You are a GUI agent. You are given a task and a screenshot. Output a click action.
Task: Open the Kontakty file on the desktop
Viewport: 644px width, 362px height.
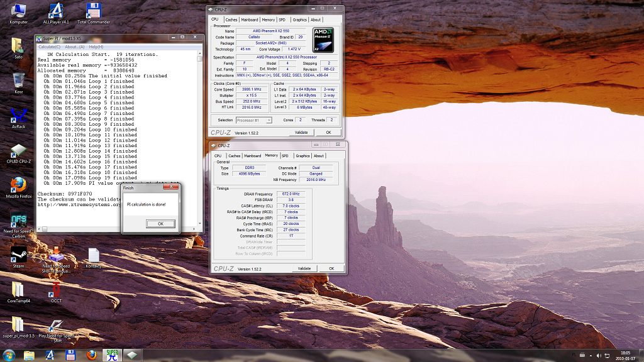[x=94, y=255]
